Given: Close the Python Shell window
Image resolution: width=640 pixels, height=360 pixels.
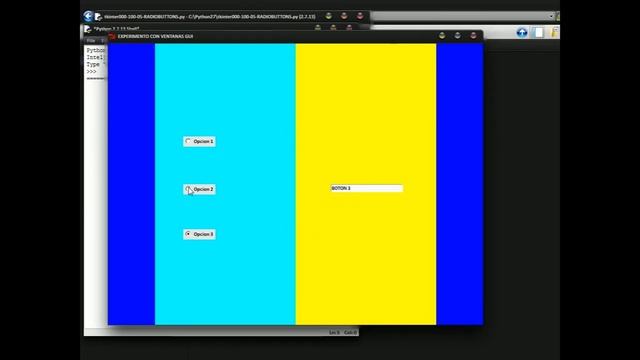Looking at the screenshot, I should pos(349,28).
